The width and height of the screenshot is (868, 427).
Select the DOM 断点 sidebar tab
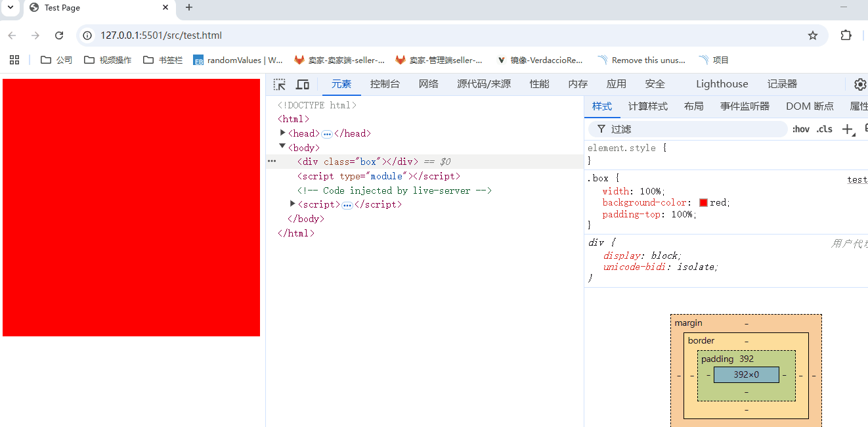click(x=810, y=106)
